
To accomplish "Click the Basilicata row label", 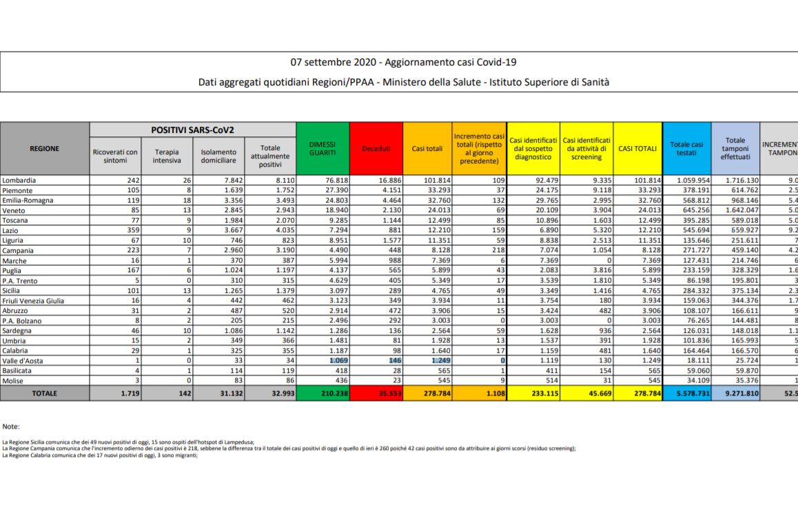I will point(17,371).
